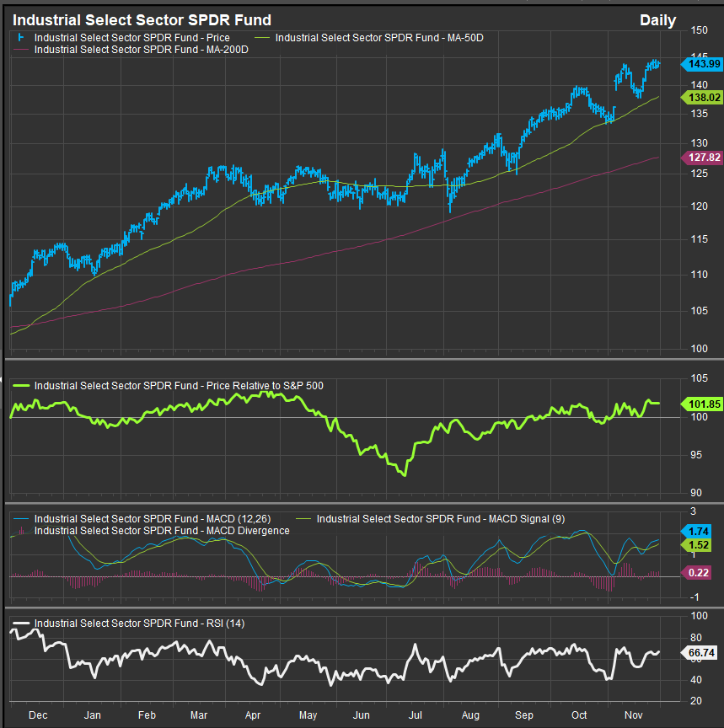Screen dimensions: 724x728
Task: Click the 1.74 MACD value tag
Action: tap(695, 531)
